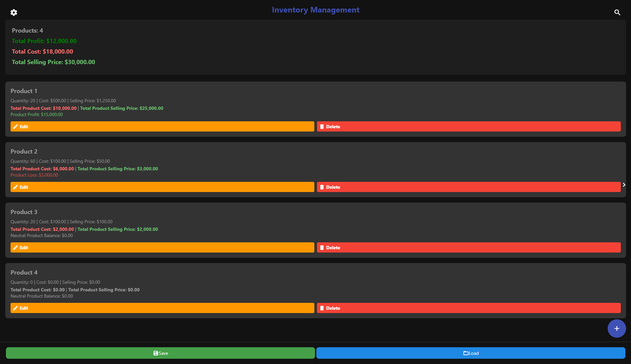The width and height of the screenshot is (631, 364).
Task: Expand the side chevron arrow at right edge
Action: tap(624, 185)
